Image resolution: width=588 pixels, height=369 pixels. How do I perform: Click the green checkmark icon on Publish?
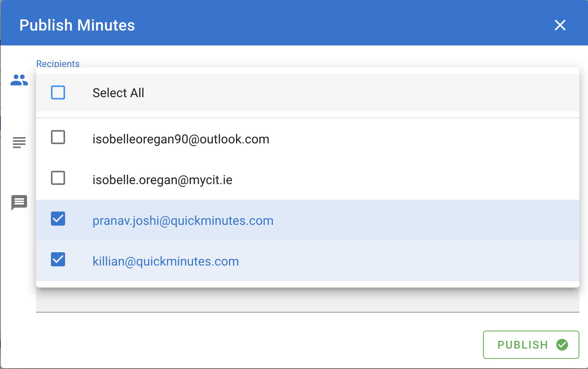pyautogui.click(x=562, y=345)
